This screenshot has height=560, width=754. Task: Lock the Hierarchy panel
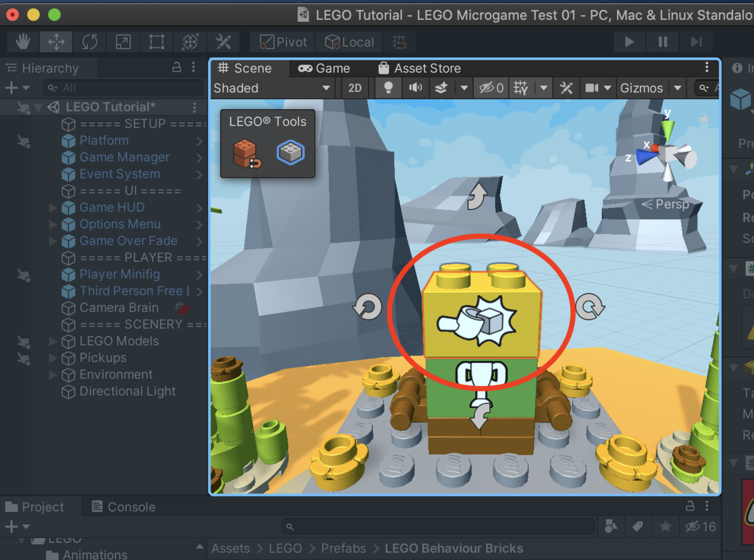coord(177,68)
